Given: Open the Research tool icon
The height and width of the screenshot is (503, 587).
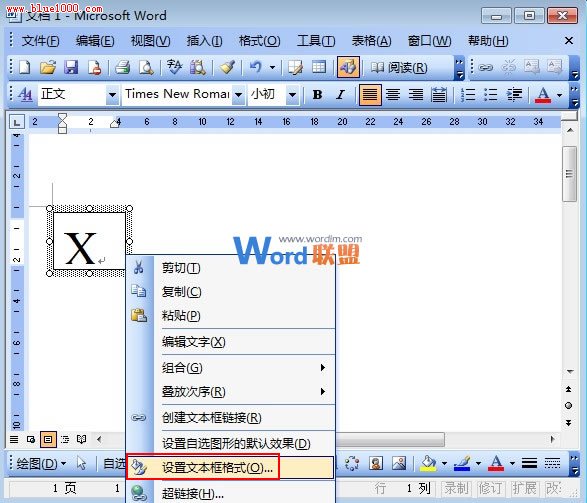Looking at the screenshot, I should [197, 67].
